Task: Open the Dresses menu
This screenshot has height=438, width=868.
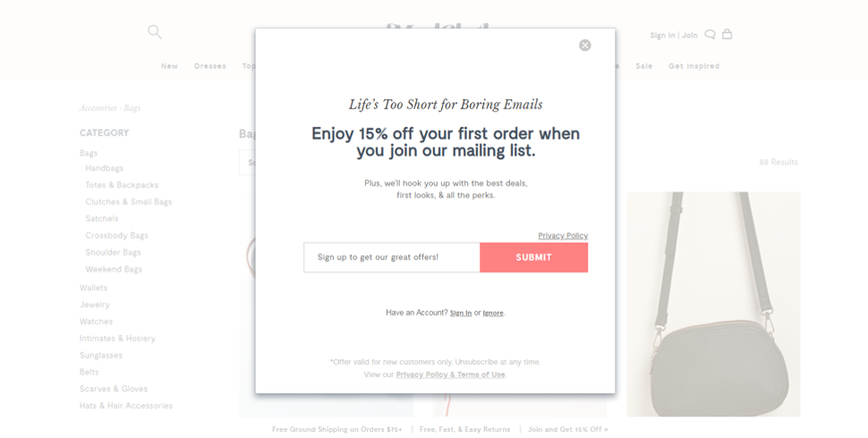Action: click(x=210, y=66)
